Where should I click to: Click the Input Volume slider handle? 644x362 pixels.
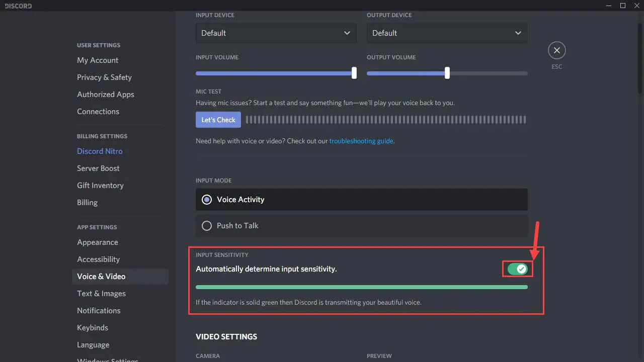click(354, 73)
